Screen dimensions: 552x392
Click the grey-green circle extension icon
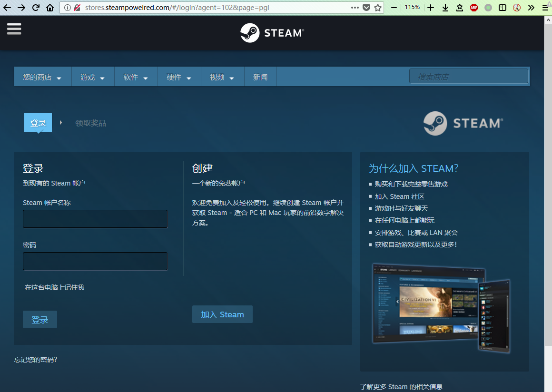(x=488, y=8)
